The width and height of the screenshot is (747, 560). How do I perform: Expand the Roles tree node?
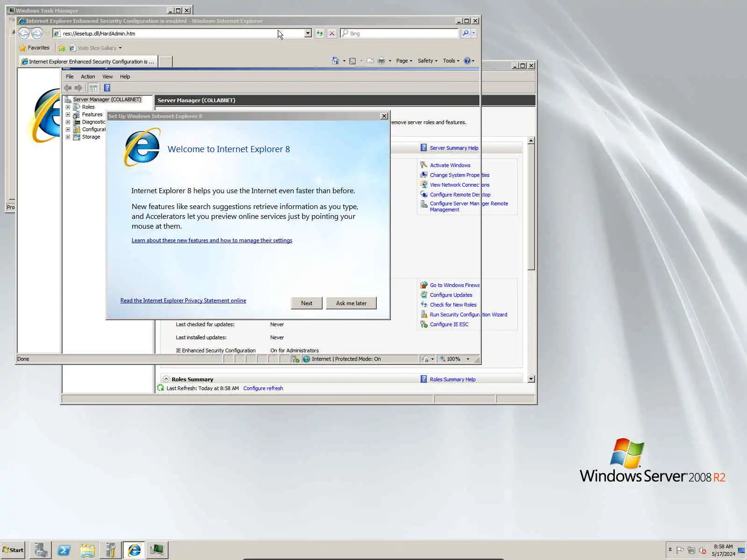(68, 107)
